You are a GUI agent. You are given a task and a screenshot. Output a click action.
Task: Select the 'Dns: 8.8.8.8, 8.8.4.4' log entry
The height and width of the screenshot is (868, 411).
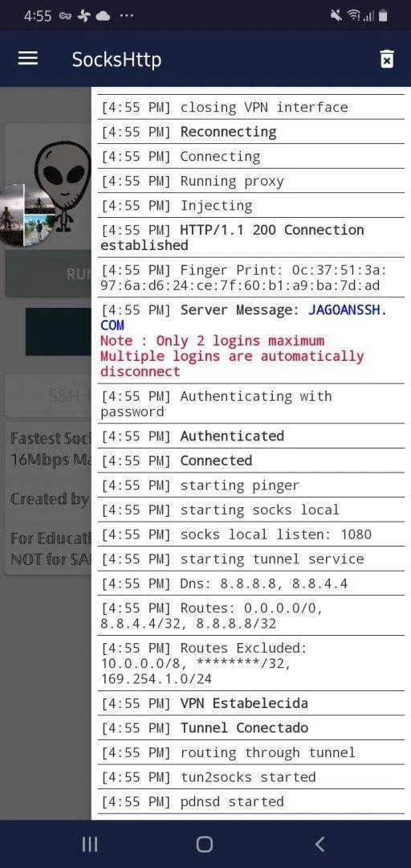[x=251, y=583]
